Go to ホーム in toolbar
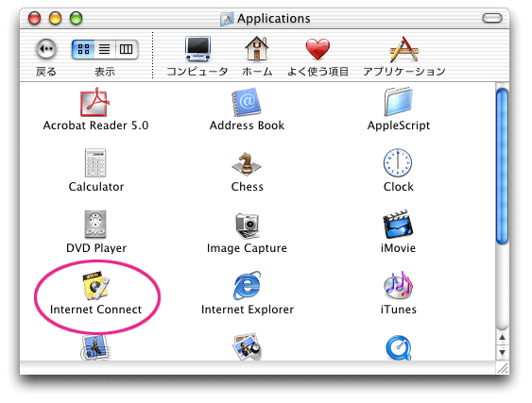 [x=257, y=49]
